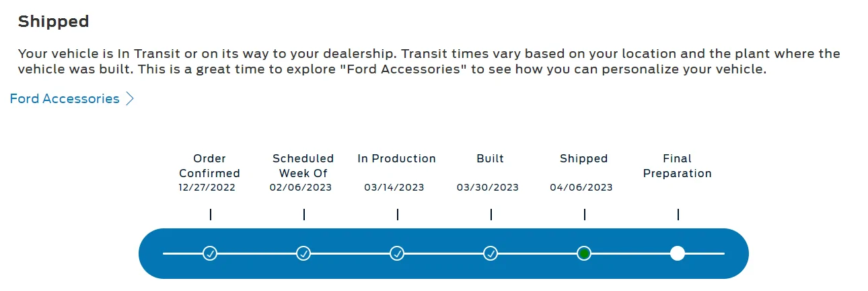Click the Scheduled Week Of checkmark circle

pos(303,253)
